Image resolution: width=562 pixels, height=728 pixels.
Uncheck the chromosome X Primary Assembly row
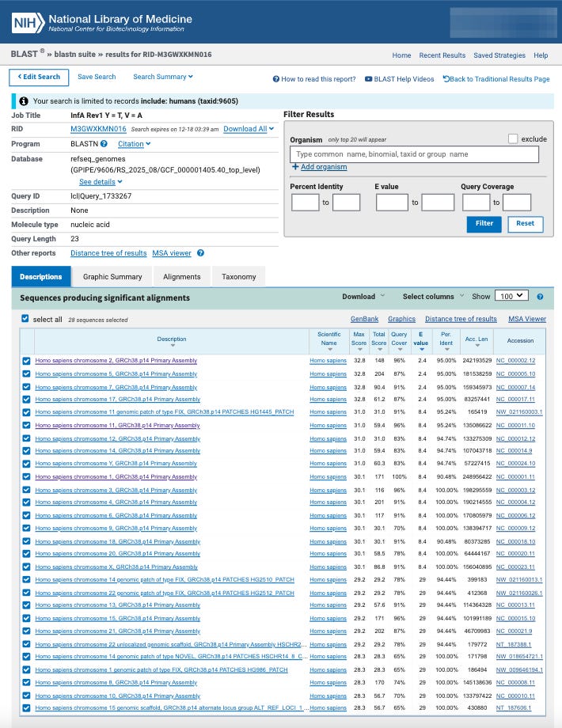coord(26,567)
